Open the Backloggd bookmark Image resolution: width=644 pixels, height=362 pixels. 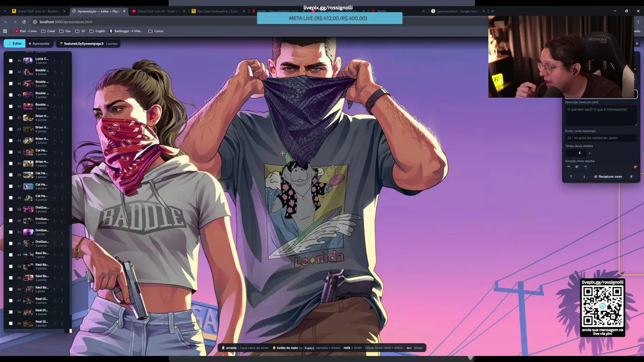point(126,31)
